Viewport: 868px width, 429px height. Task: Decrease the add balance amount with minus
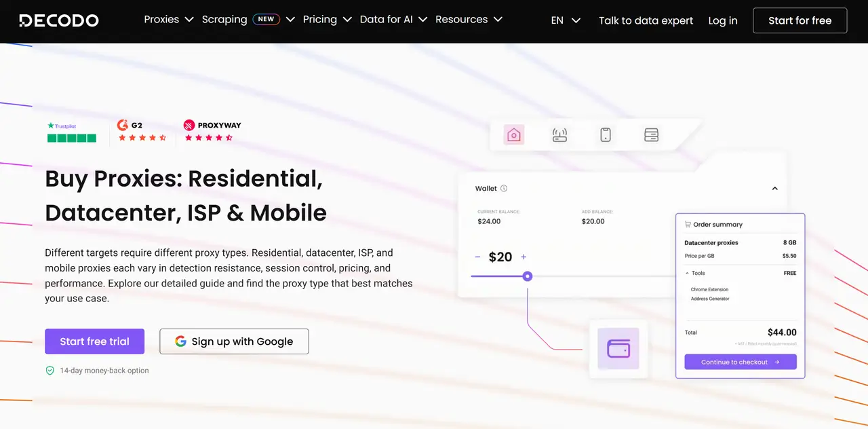477,257
